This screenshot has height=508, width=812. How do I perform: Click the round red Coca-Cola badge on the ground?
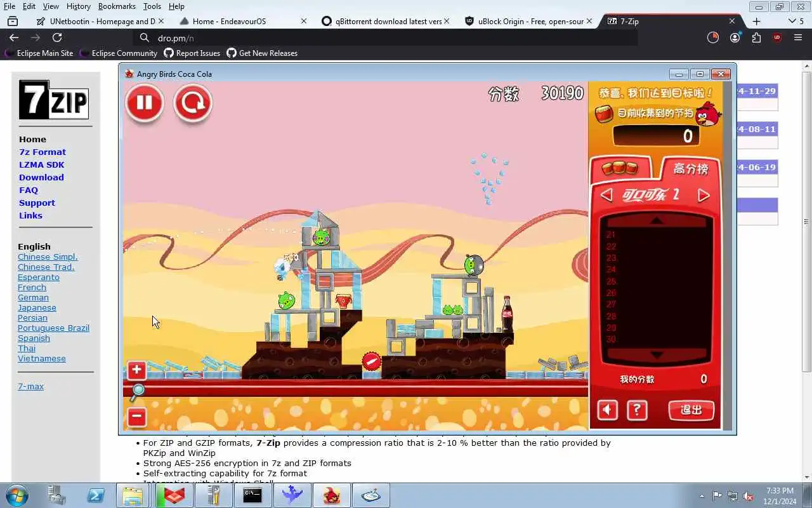(372, 362)
